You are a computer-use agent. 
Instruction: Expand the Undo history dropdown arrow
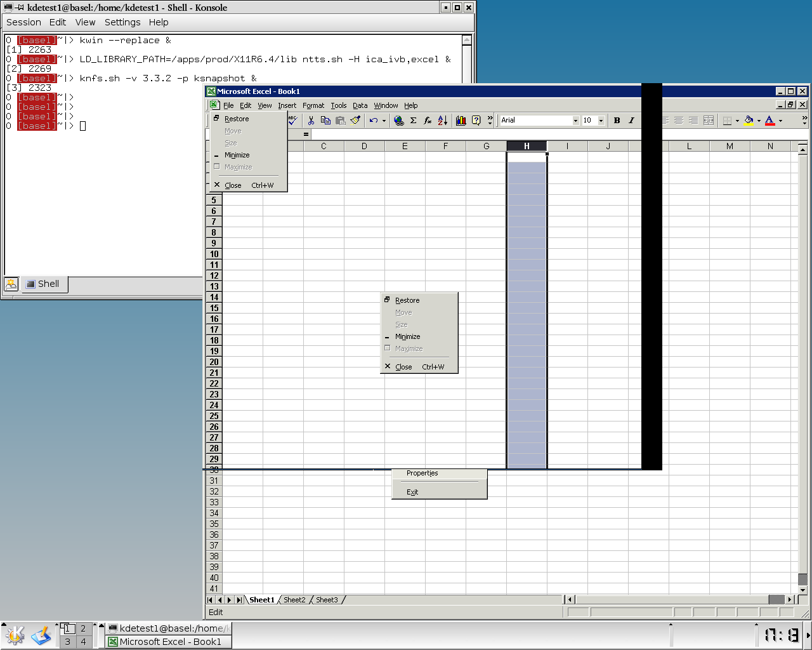[384, 121]
